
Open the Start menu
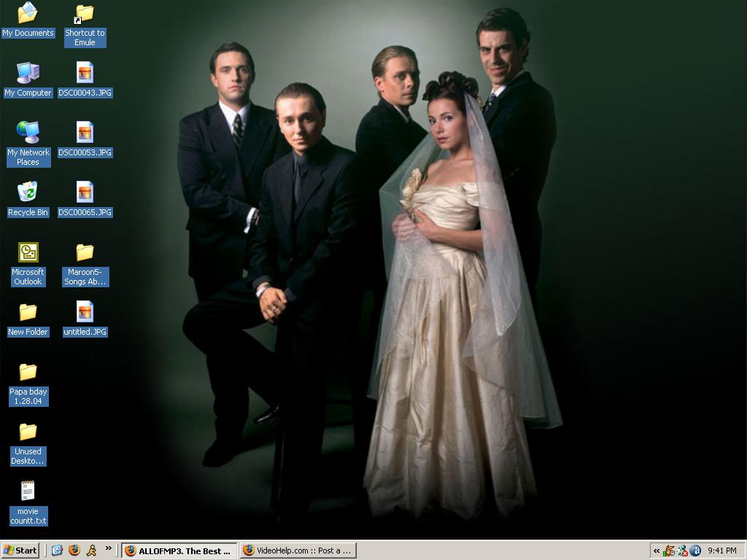coord(20,551)
